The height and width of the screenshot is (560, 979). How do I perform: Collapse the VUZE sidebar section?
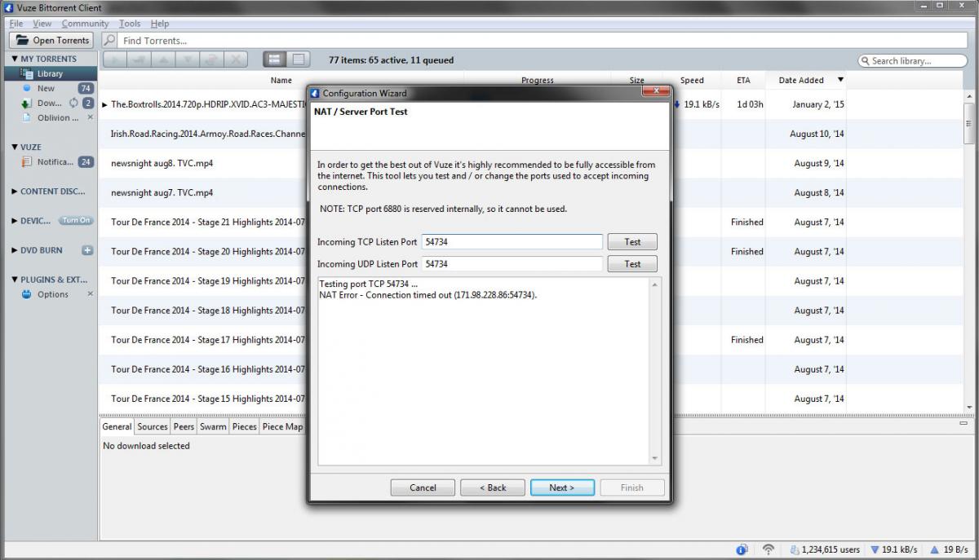(x=15, y=147)
